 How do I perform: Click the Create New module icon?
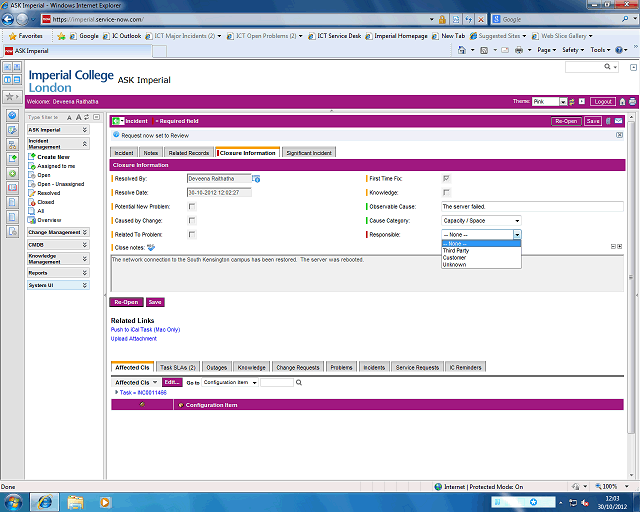tap(32, 157)
